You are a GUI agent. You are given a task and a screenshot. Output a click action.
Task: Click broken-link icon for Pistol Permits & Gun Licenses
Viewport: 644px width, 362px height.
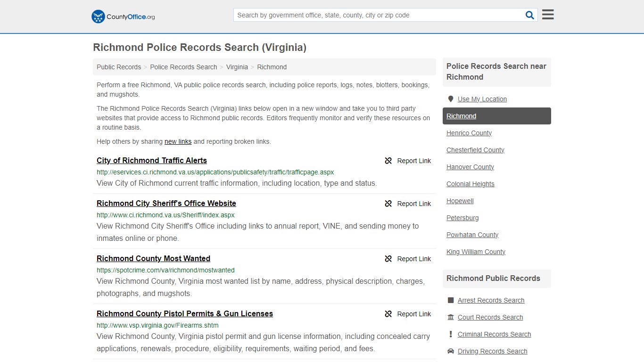click(388, 314)
